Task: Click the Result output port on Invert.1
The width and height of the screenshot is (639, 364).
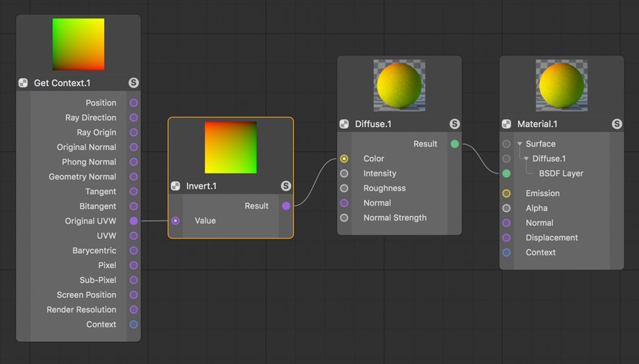Action: pos(286,206)
